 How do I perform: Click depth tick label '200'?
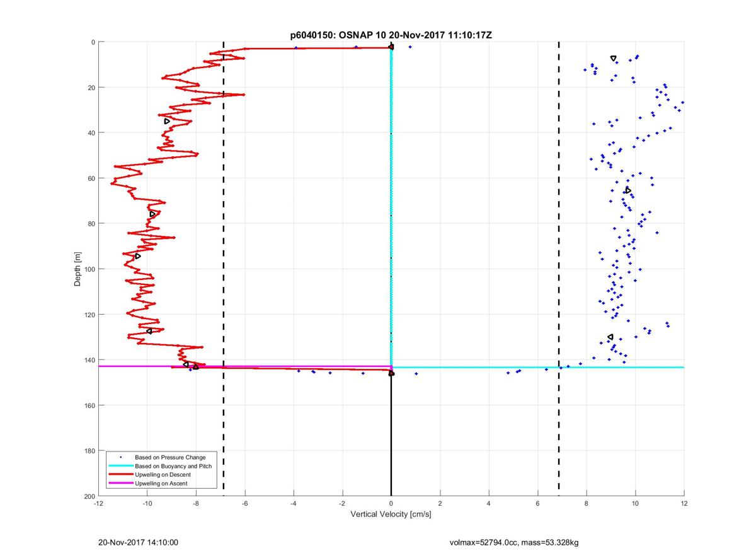click(89, 496)
